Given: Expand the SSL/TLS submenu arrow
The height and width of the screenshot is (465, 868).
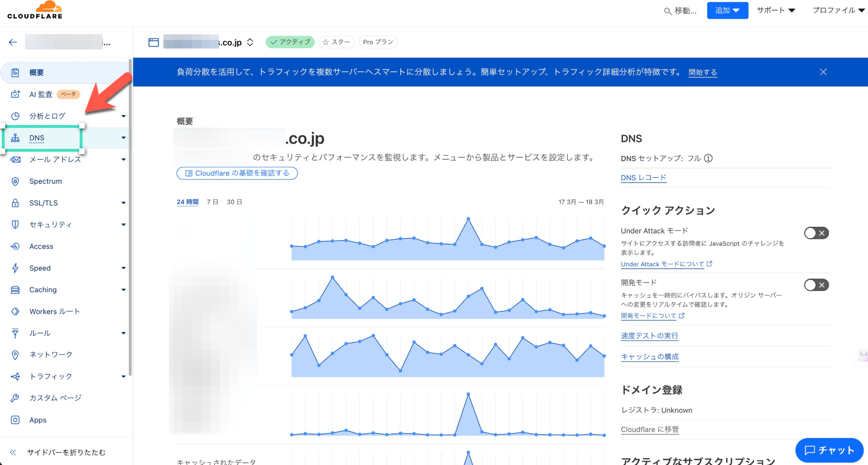Looking at the screenshot, I should pyautogui.click(x=123, y=203).
